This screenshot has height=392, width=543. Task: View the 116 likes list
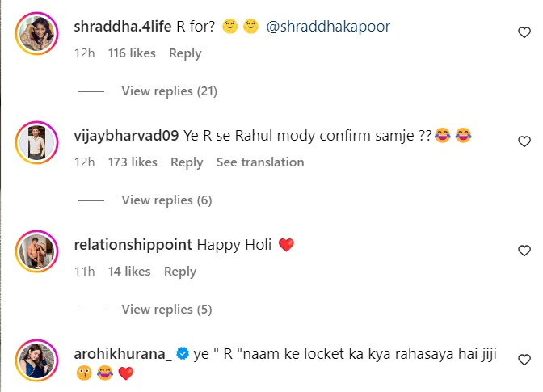(x=131, y=53)
